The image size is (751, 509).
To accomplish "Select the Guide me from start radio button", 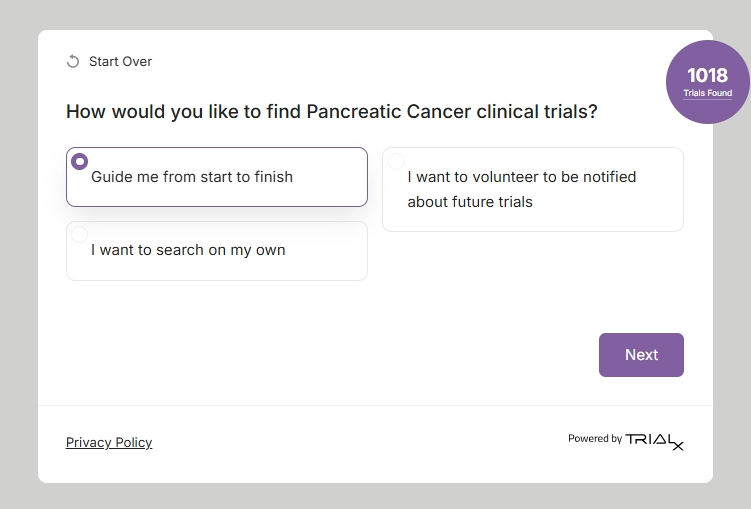I will tap(80, 161).
